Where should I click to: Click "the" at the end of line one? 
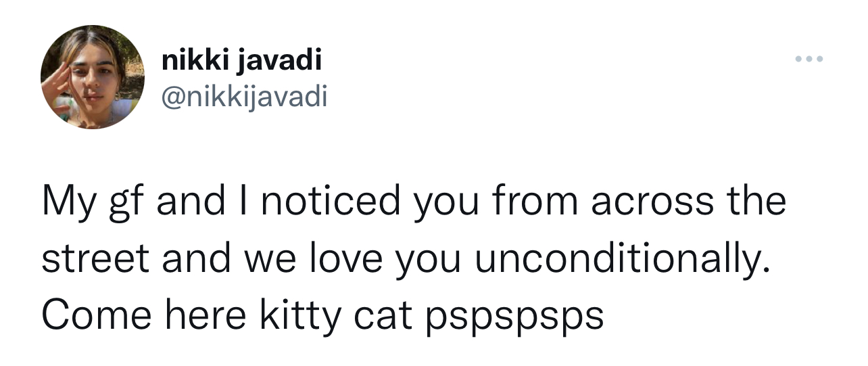(x=756, y=202)
